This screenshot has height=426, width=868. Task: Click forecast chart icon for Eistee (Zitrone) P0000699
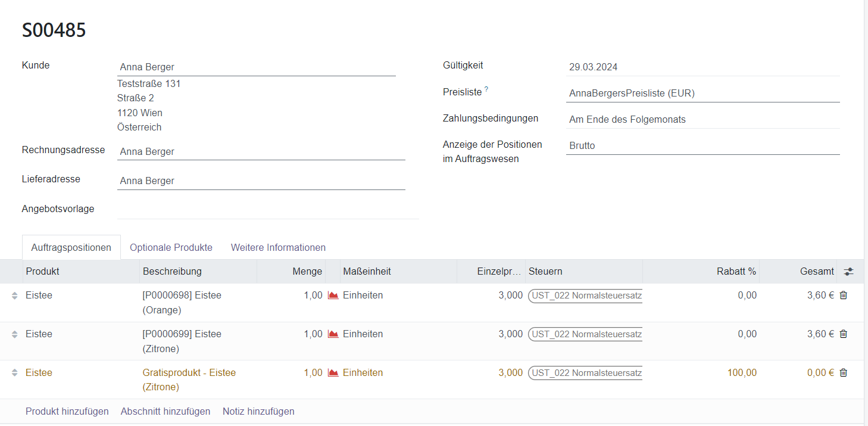333,334
